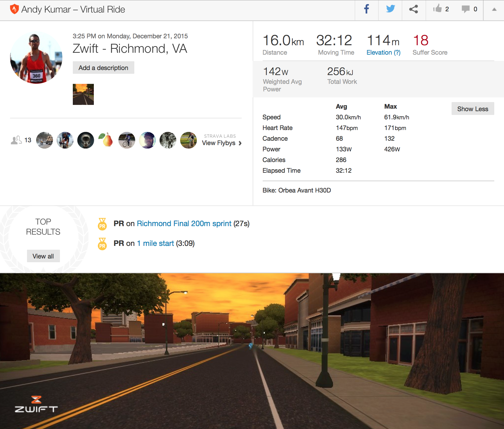
Task: Open the pear avatar athlete profile
Action: click(106, 140)
